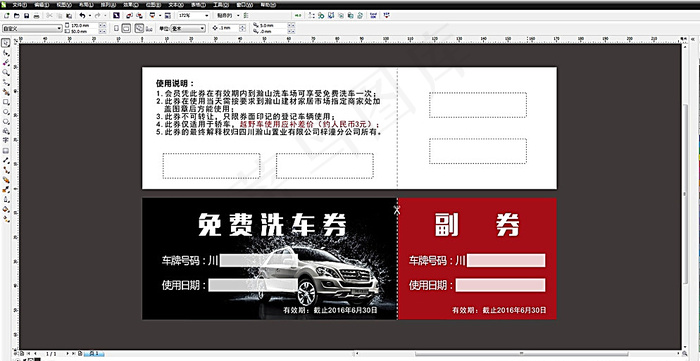Click the Paste icon in the standard toolbar

coord(69,16)
